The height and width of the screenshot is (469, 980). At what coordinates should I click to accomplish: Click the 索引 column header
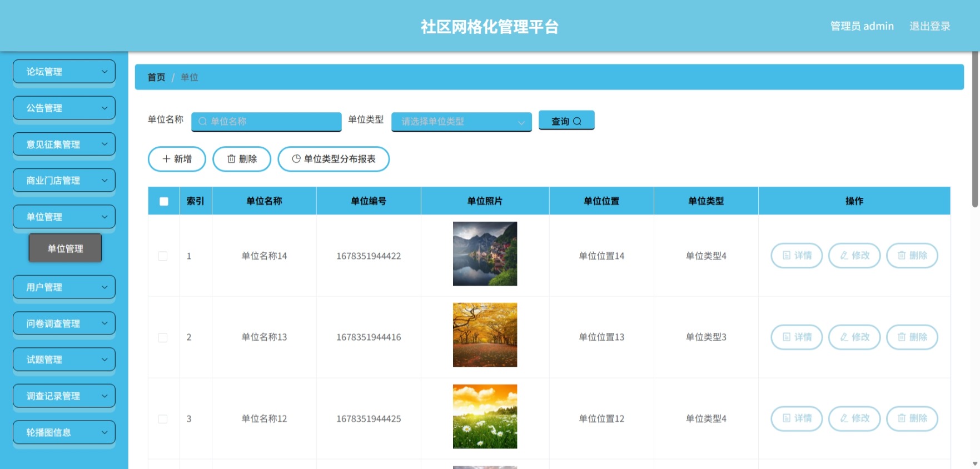click(195, 201)
